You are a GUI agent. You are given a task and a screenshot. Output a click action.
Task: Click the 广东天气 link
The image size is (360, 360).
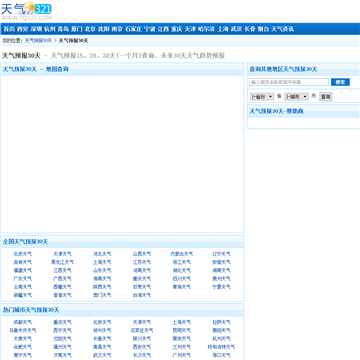[23, 279]
